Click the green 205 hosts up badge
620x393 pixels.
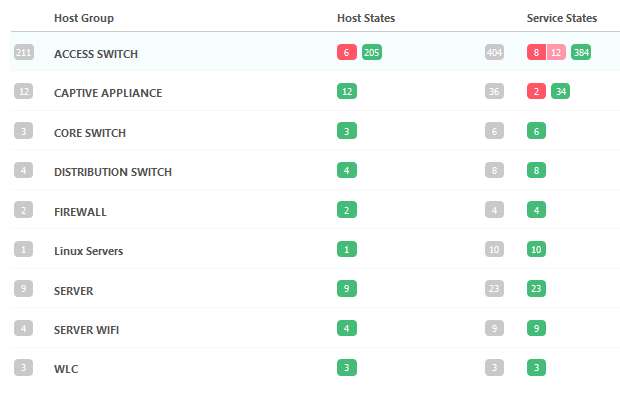pos(372,52)
